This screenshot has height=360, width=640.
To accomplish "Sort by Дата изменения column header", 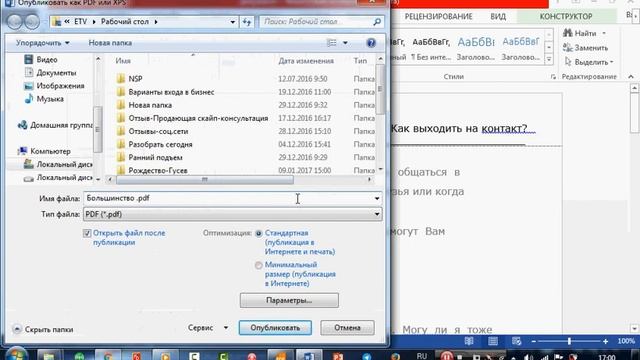I will 306,61.
